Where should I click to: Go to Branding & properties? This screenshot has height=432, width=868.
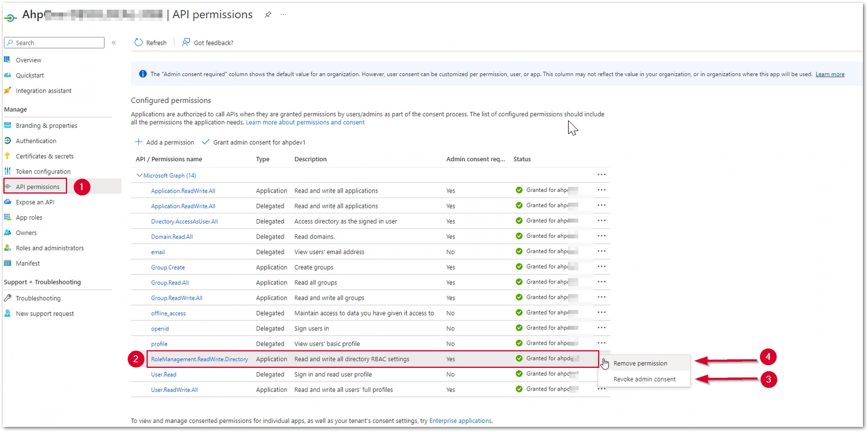point(47,125)
